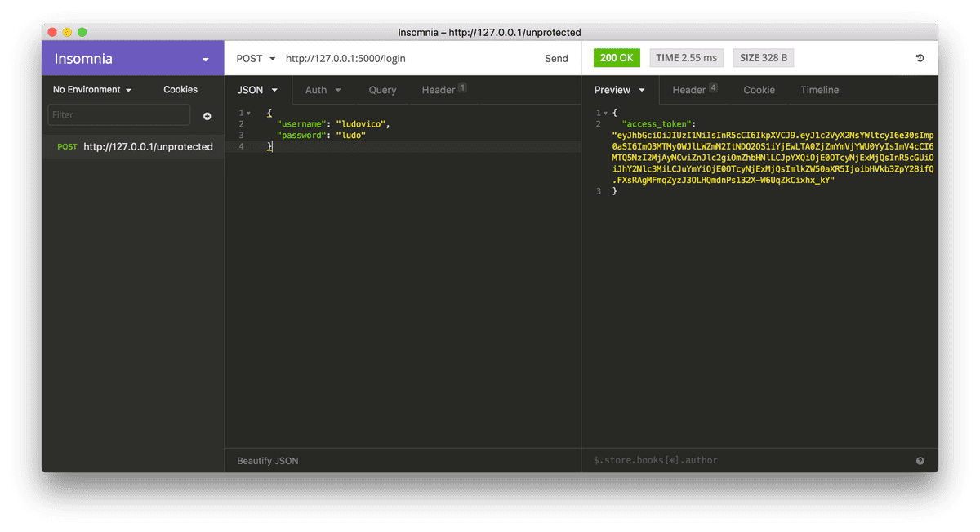Click the add request plus icon

[x=207, y=116]
